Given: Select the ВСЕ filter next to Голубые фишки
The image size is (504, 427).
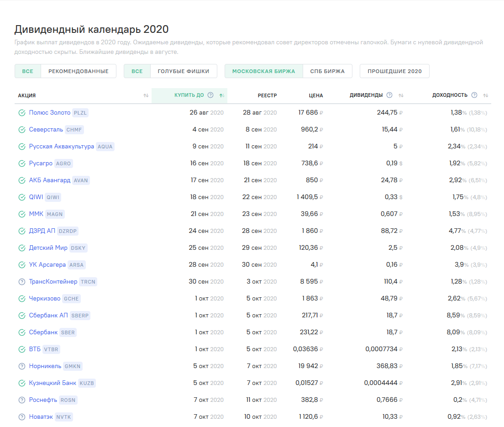Looking at the screenshot, I should pyautogui.click(x=137, y=71).
